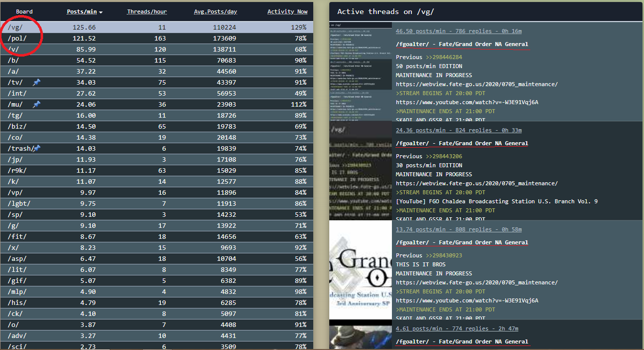This screenshot has width=644, height=350.
Task: Click the pin icon beside /mu/
Action: (x=37, y=104)
